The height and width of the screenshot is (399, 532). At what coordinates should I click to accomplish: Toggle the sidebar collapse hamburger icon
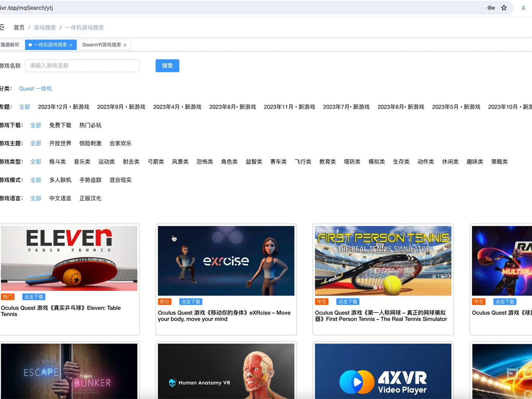click(2, 27)
